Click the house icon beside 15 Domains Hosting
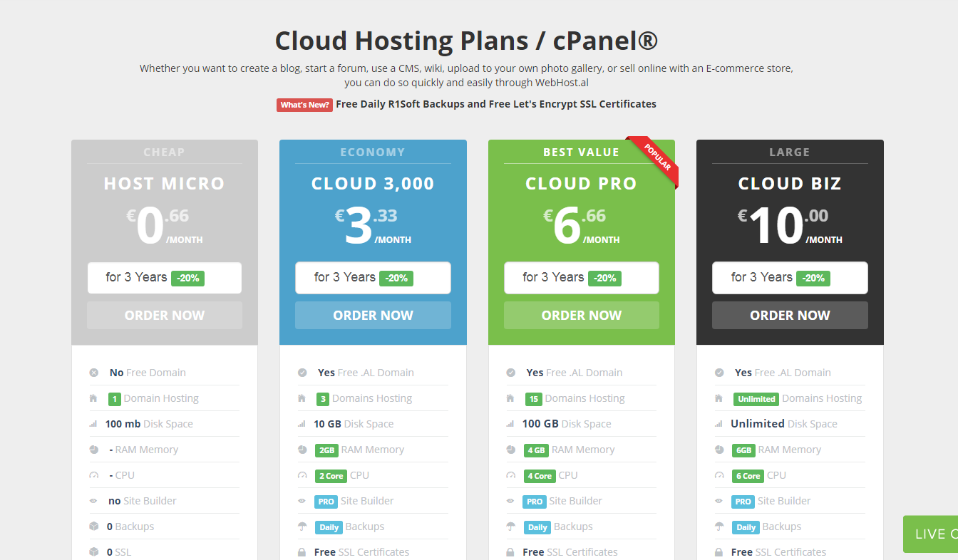 [510, 398]
